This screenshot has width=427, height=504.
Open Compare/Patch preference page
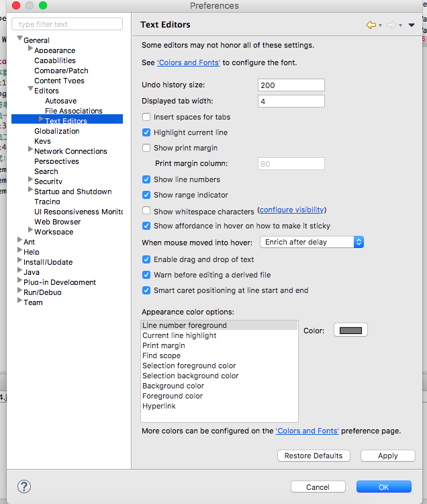pyautogui.click(x=61, y=71)
